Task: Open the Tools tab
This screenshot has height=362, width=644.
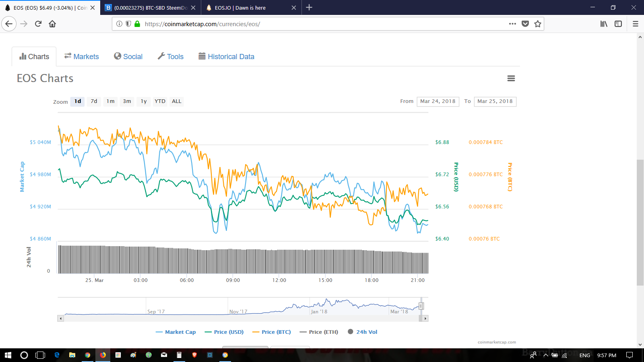Action: tap(171, 57)
